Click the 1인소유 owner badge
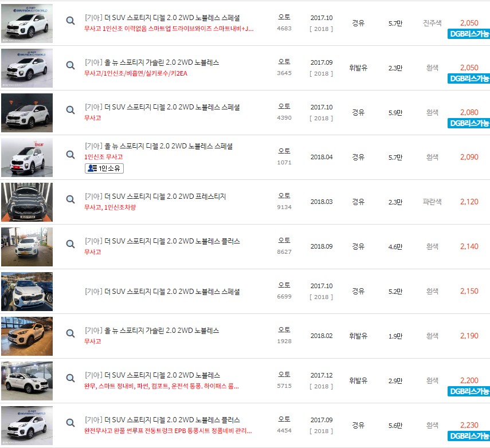 (x=104, y=168)
